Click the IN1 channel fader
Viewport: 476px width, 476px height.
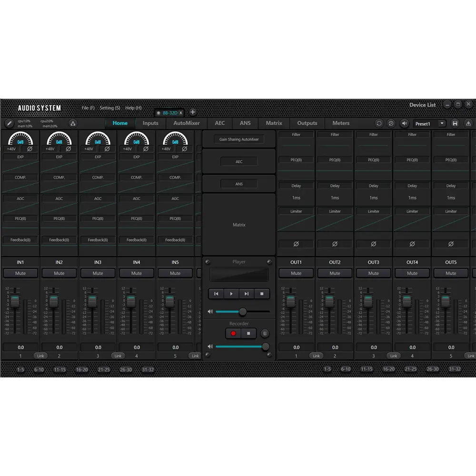coord(15,301)
